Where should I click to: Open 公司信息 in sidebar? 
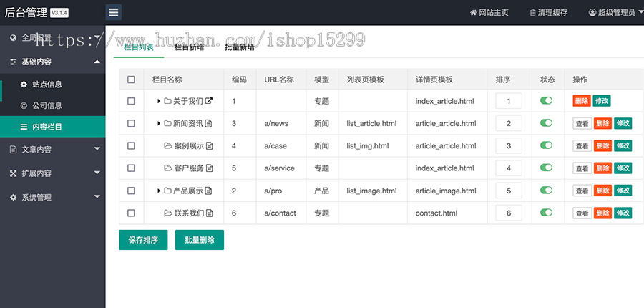pos(52,106)
